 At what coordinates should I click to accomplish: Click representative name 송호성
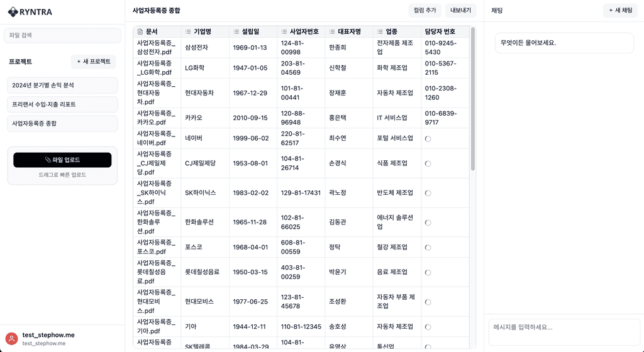pos(349,327)
